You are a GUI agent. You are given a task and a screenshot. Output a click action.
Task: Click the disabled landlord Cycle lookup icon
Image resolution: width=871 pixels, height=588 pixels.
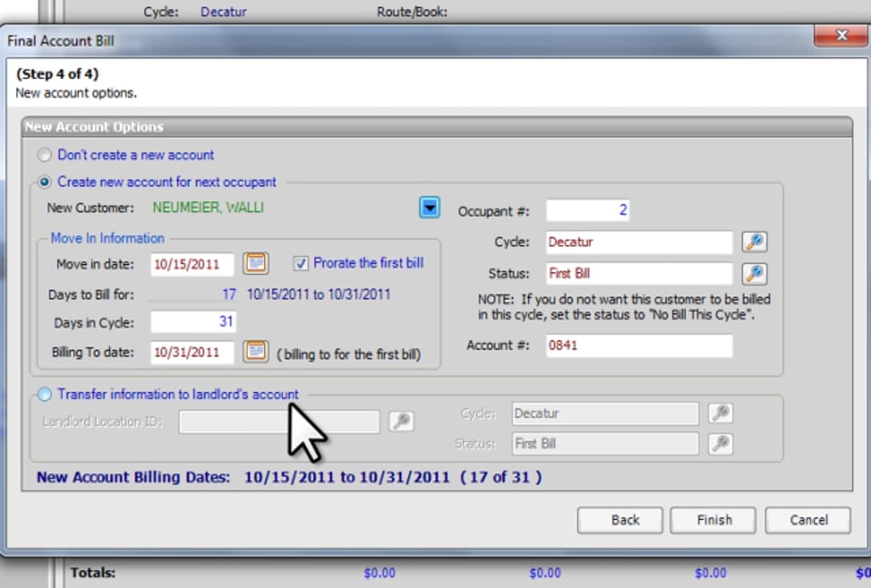pyautogui.click(x=720, y=413)
